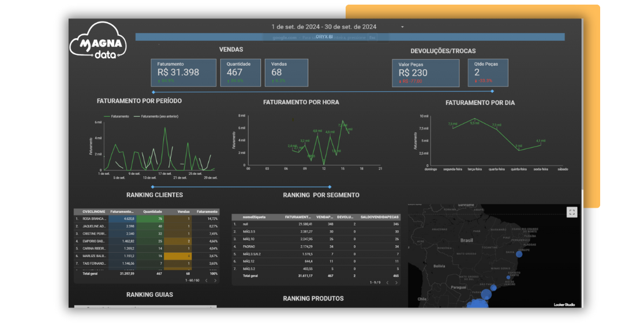Click the Valor Peças scorecard

[425, 73]
